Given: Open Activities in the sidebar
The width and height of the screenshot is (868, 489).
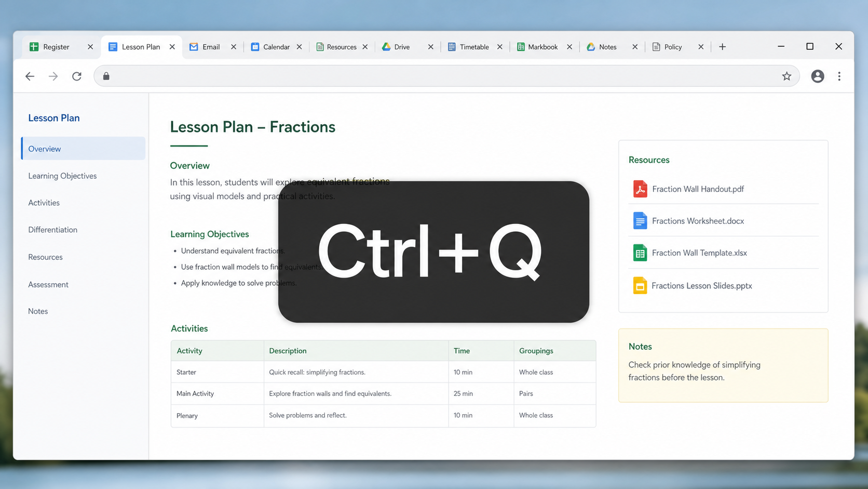Looking at the screenshot, I should coord(44,203).
